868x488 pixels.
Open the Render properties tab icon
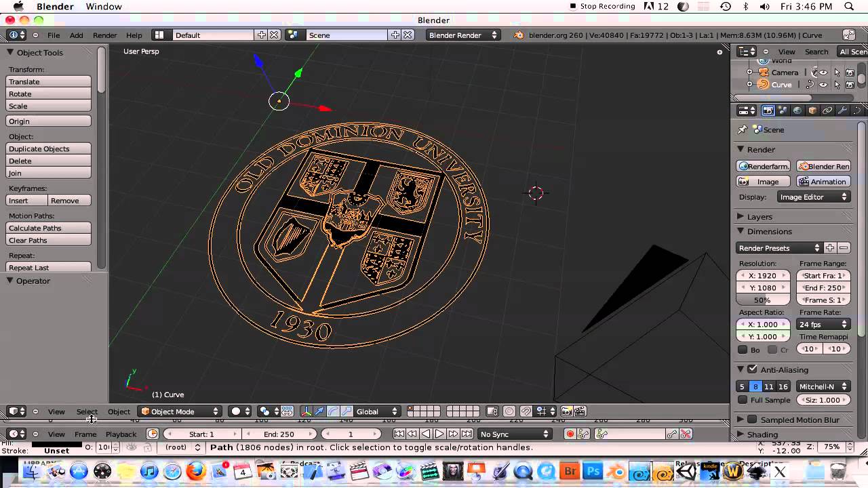coord(768,110)
